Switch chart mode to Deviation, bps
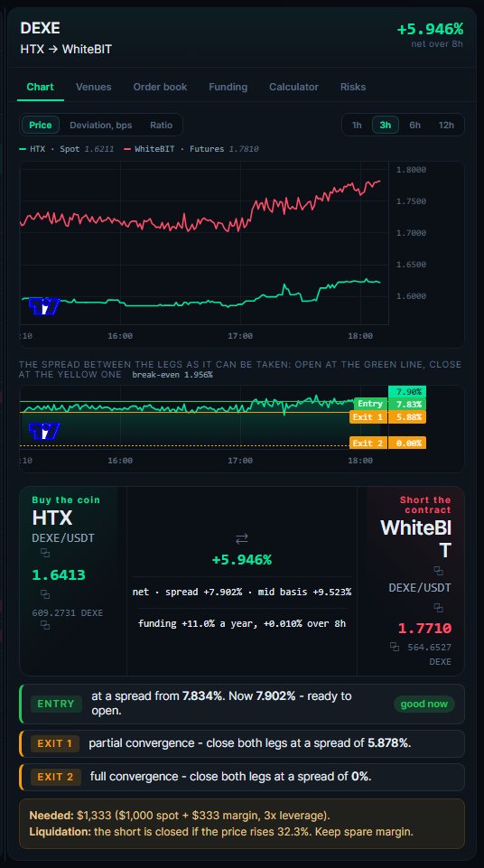Screen dimensions: 484x868 click(100, 126)
